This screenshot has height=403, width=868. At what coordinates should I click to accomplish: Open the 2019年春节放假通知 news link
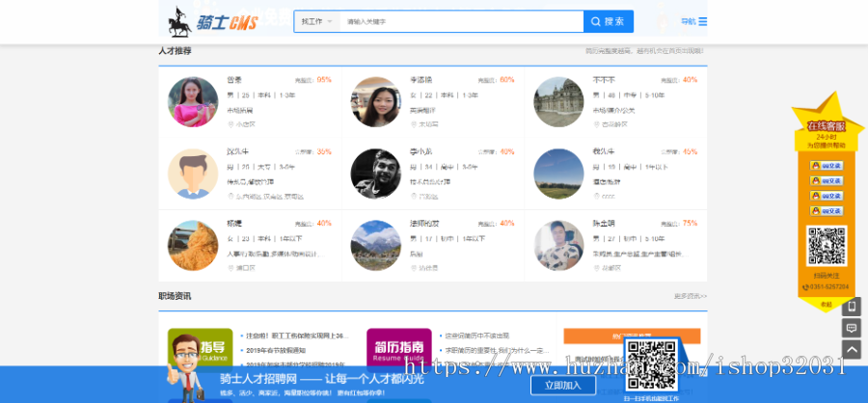pyautogui.click(x=276, y=350)
